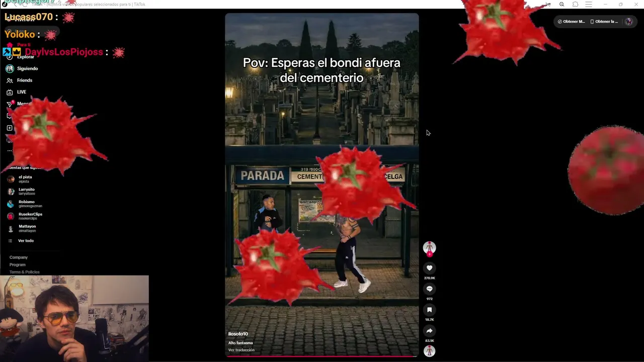The height and width of the screenshot is (362, 644).
Task: Open messages icon with notification badge
Action: tap(10, 104)
